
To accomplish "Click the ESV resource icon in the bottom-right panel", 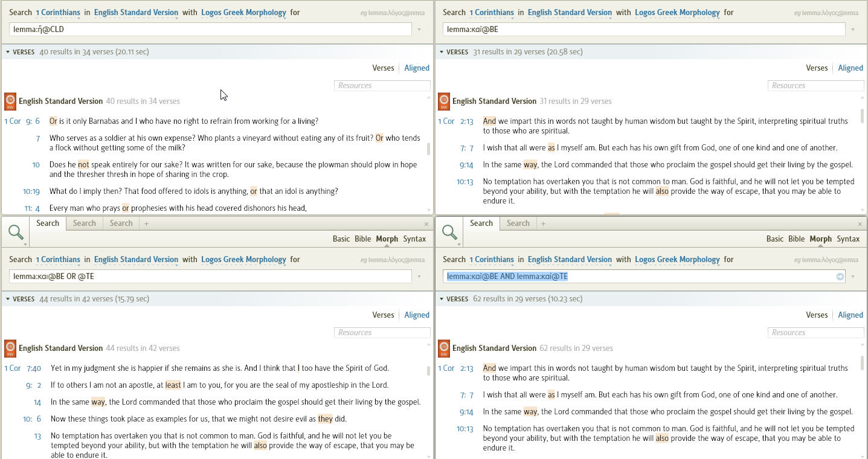I will tap(444, 348).
